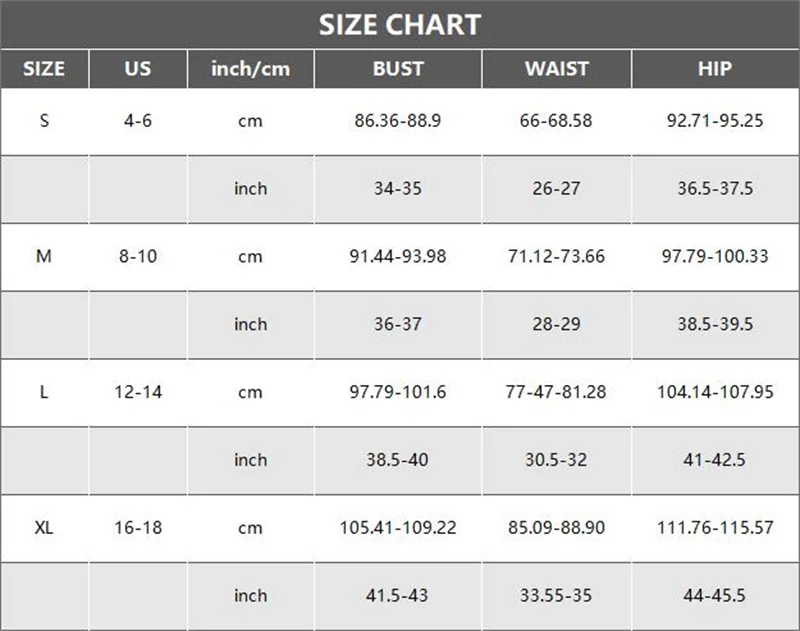
Task: Select hip value 44-45.5
Action: (x=715, y=596)
